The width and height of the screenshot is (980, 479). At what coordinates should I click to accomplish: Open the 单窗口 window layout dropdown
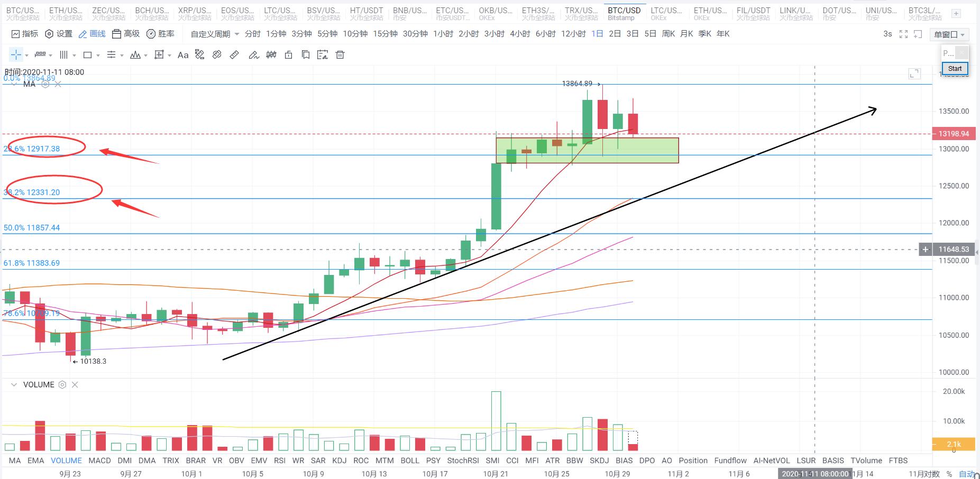point(949,35)
